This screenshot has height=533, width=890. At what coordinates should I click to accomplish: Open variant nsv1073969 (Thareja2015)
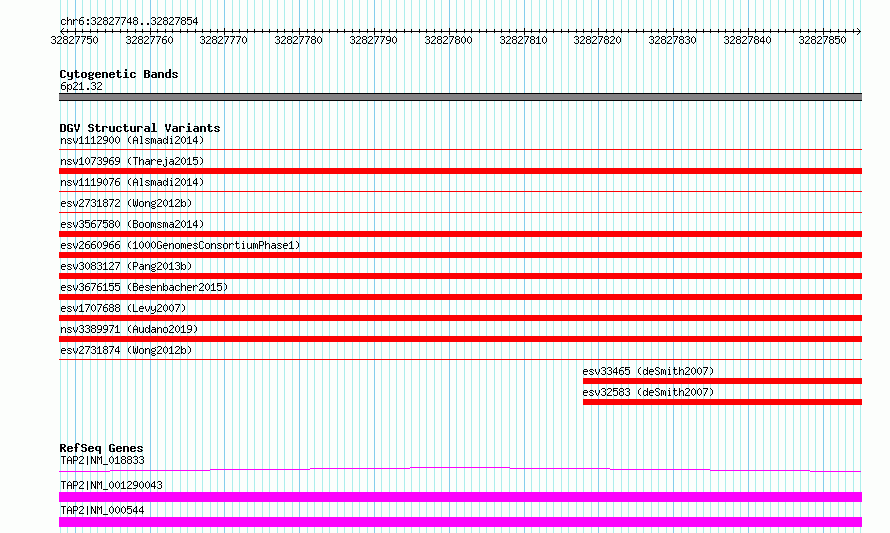132,161
